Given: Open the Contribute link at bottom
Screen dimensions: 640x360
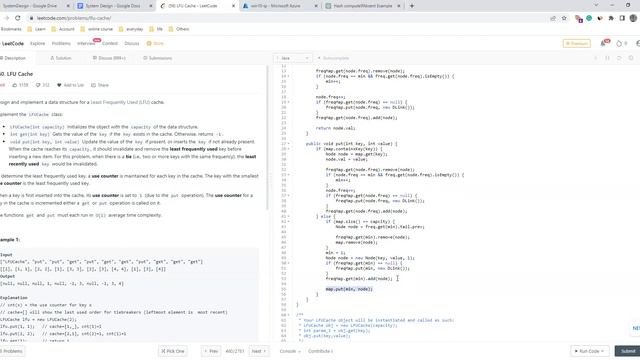Looking at the screenshot, I should tap(320, 351).
